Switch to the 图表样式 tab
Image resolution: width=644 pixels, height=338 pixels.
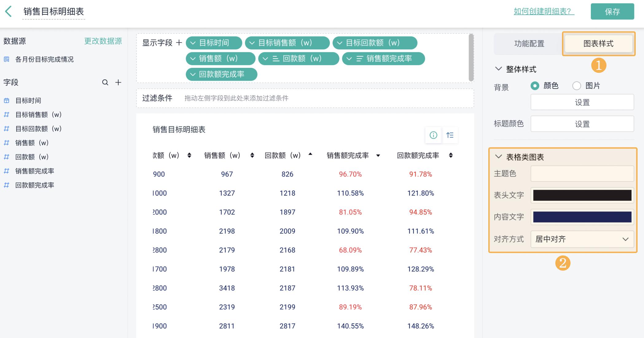tap(598, 44)
